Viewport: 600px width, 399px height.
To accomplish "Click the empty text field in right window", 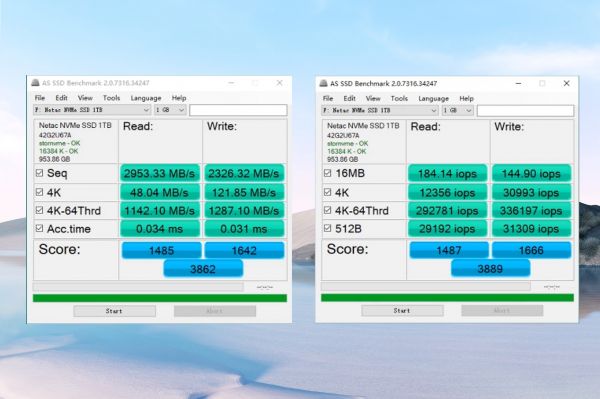I will point(525,111).
